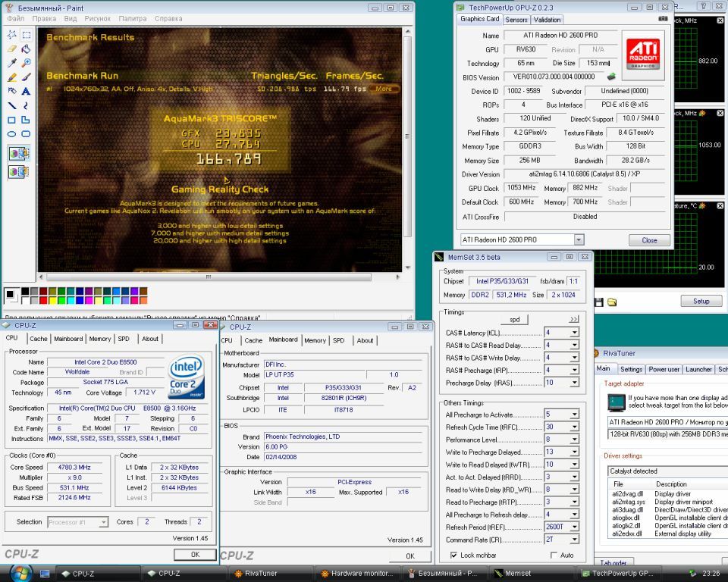Open the Performance Level dropdown in MemSet
The image size is (728, 582).
coord(574,440)
